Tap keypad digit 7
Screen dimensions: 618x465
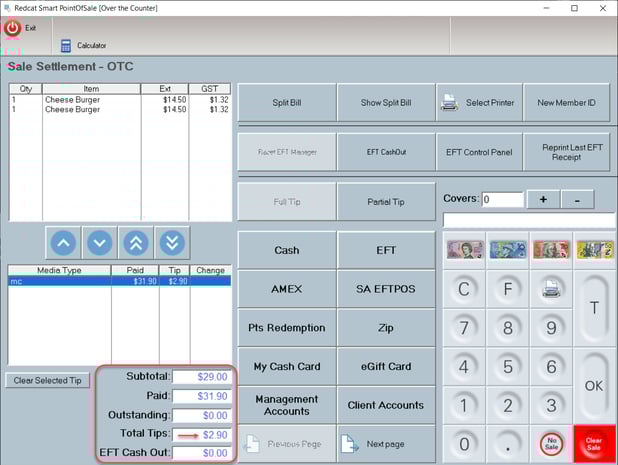point(464,327)
